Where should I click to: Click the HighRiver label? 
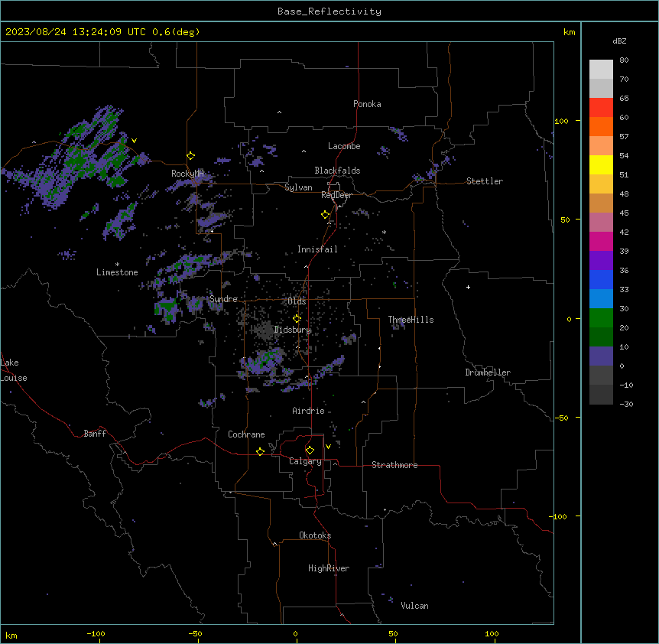pyautogui.click(x=329, y=568)
